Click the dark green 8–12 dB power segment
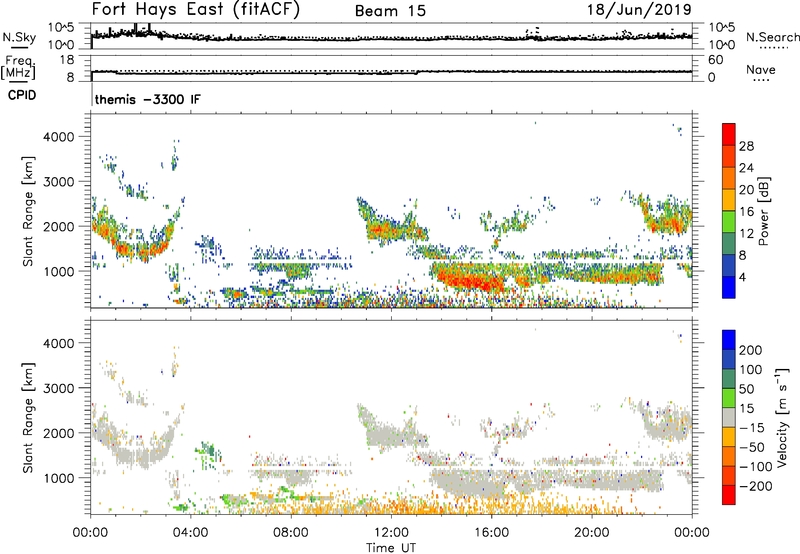The image size is (800, 554). pos(729,243)
